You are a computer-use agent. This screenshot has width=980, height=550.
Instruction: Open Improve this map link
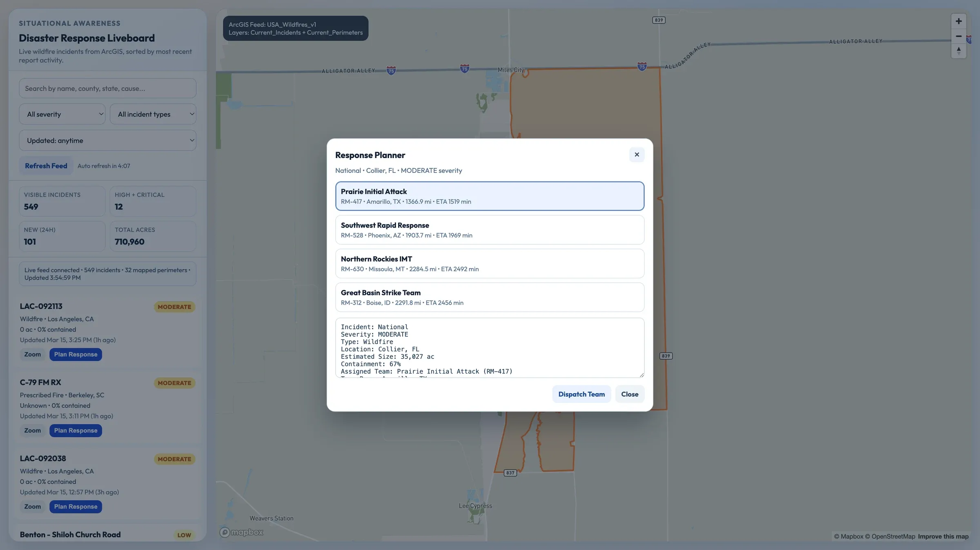pos(943,537)
